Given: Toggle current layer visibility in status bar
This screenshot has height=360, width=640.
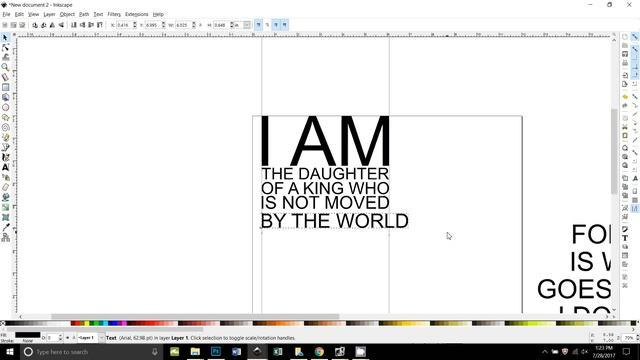Looking at the screenshot, I should click(x=68, y=338).
